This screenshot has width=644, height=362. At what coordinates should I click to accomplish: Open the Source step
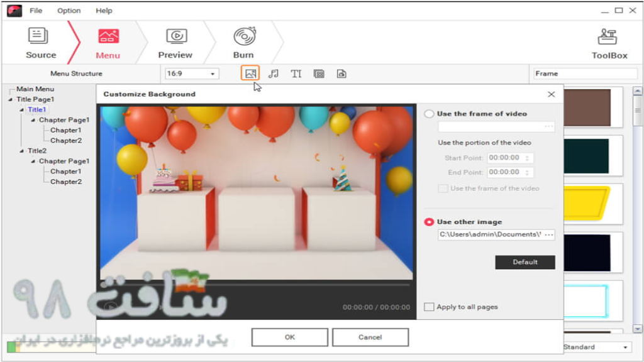40,43
